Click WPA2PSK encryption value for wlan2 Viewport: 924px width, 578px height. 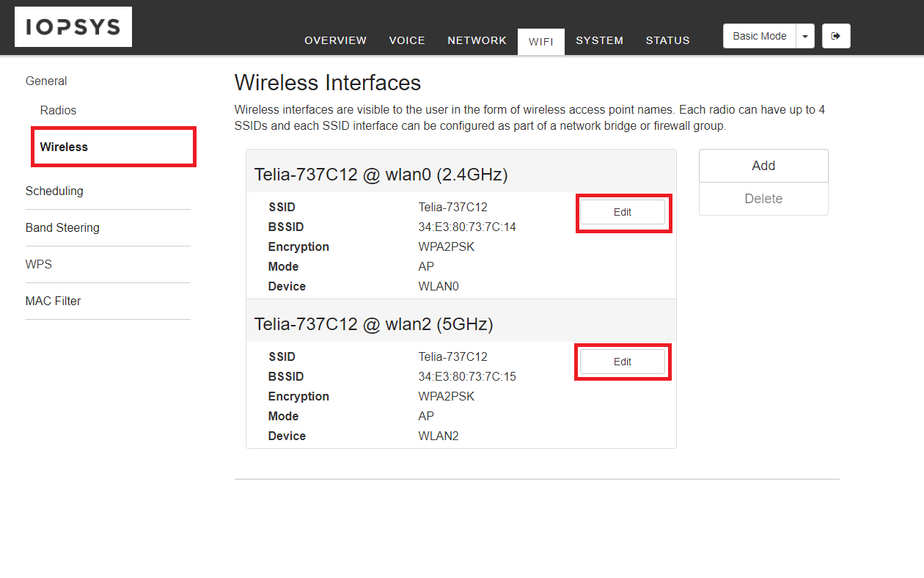tap(447, 396)
